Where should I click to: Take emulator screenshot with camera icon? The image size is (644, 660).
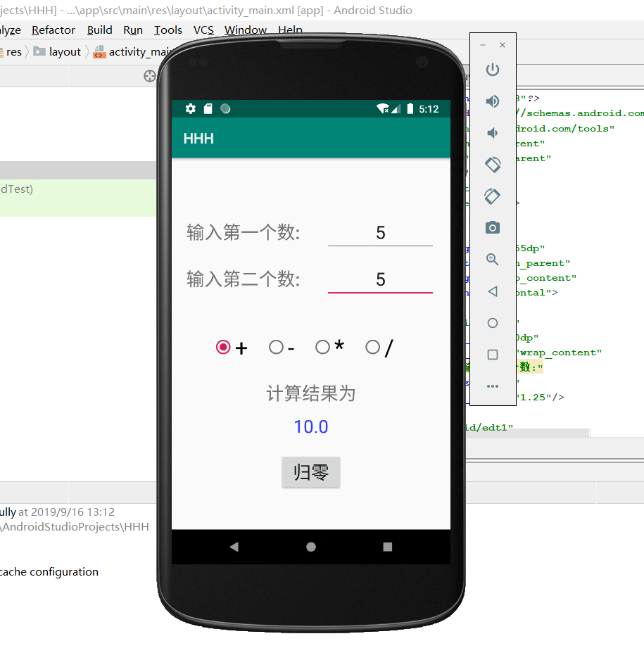point(493,228)
